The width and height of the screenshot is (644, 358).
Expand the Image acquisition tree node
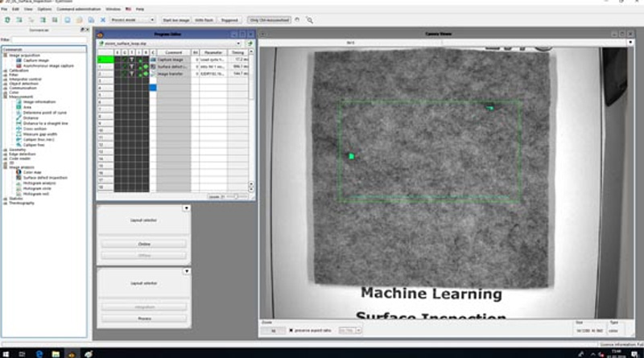pyautogui.click(x=4, y=56)
